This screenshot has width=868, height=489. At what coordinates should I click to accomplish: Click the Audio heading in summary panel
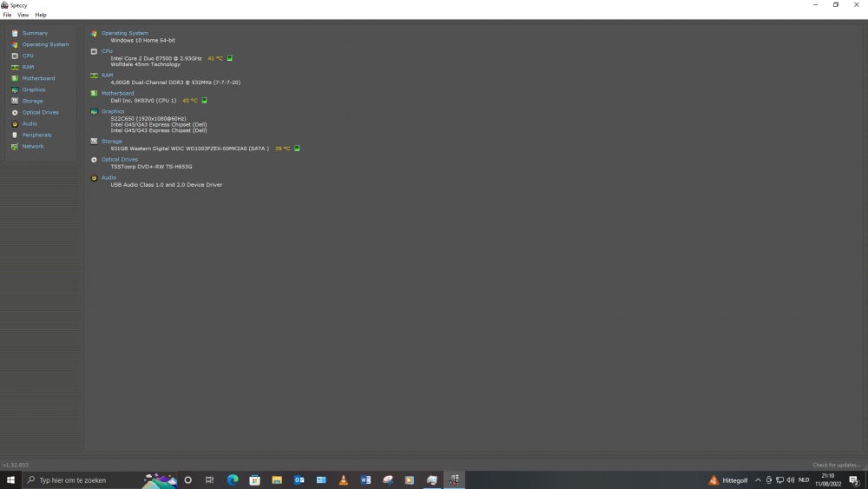(109, 178)
